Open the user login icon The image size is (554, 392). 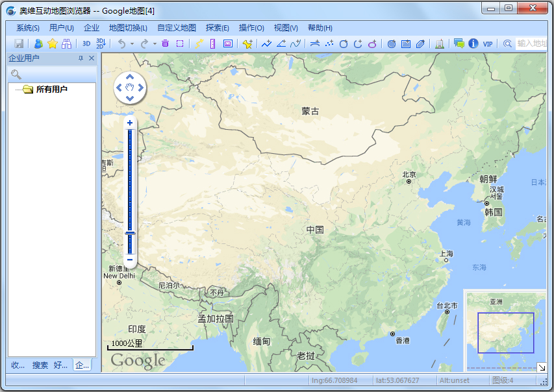pyautogui.click(x=38, y=43)
